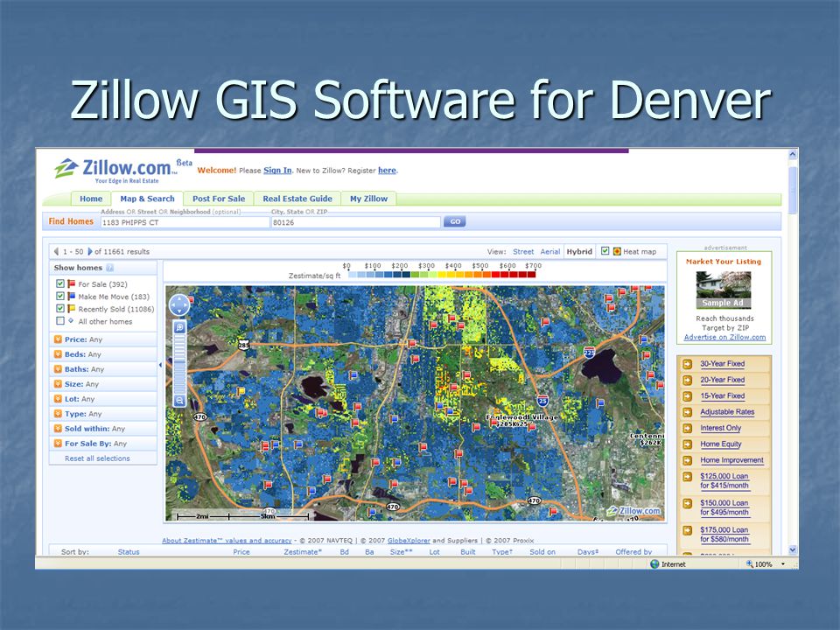Disable the Heat map checkbox
This screenshot has width=840, height=630.
tap(605, 251)
